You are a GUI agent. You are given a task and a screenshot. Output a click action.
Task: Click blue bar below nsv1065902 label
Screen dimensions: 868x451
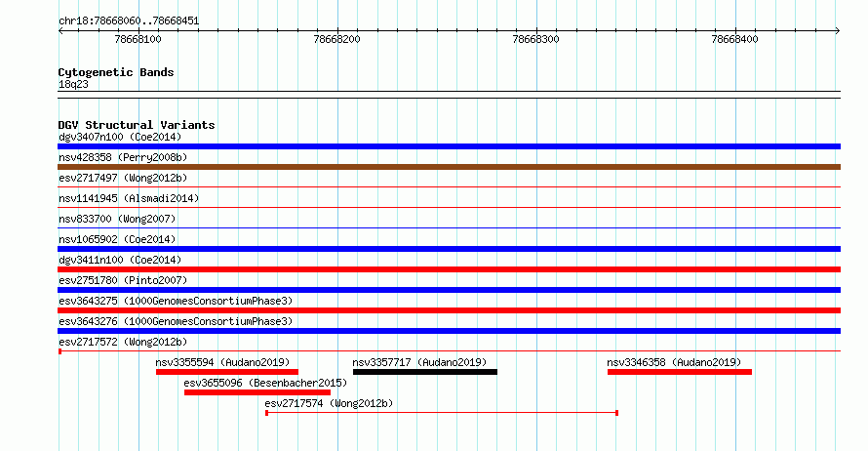click(x=449, y=249)
